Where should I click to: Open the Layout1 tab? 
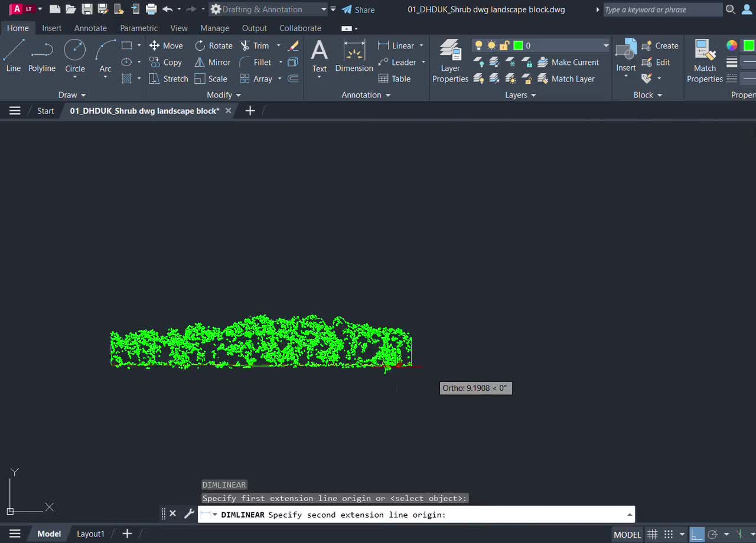tap(90, 534)
